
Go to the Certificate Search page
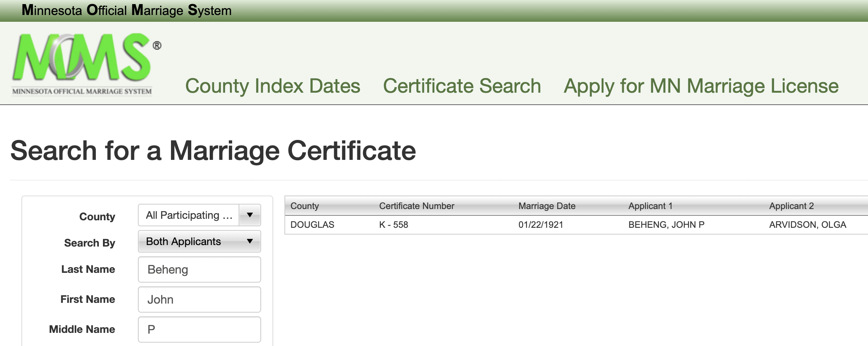(462, 86)
